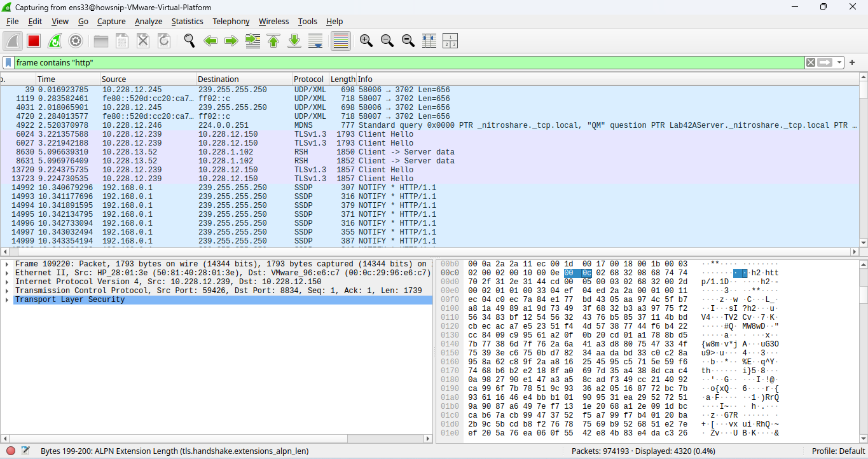Open capture options gear icon
The height and width of the screenshot is (459, 868).
tap(76, 41)
